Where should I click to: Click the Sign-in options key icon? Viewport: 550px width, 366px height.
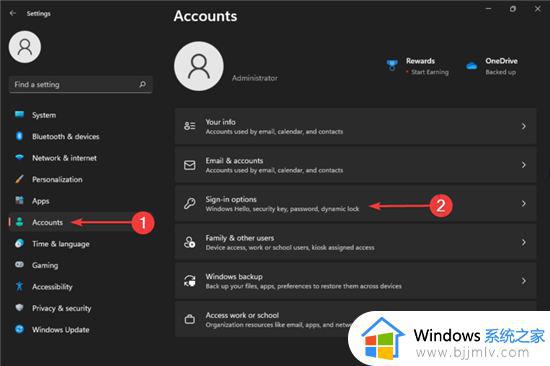190,203
